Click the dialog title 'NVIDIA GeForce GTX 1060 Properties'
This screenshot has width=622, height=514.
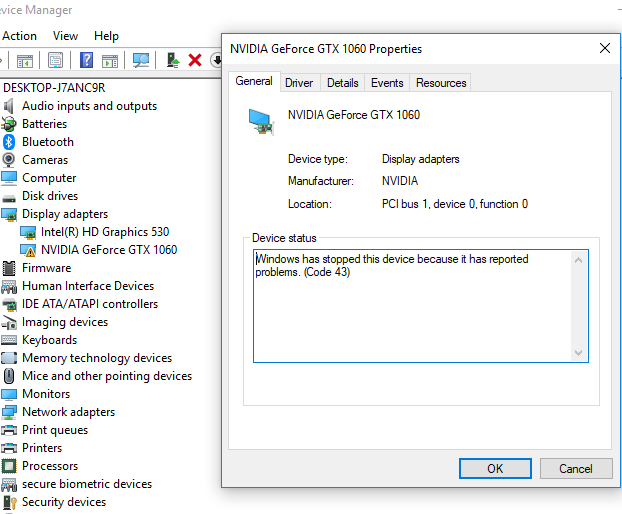(x=326, y=49)
